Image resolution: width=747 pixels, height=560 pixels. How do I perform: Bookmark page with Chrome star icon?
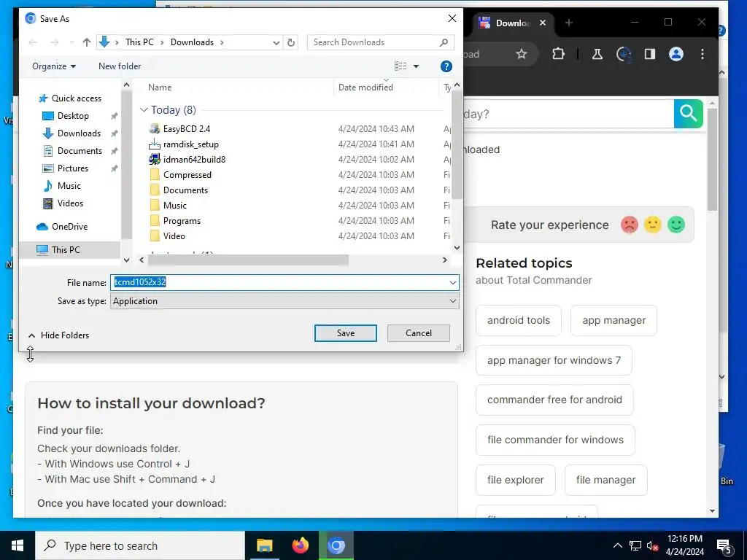click(521, 54)
